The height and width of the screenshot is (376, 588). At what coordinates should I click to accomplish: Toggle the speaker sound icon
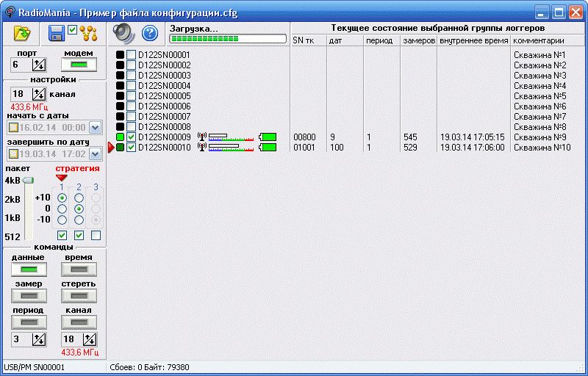tap(123, 33)
